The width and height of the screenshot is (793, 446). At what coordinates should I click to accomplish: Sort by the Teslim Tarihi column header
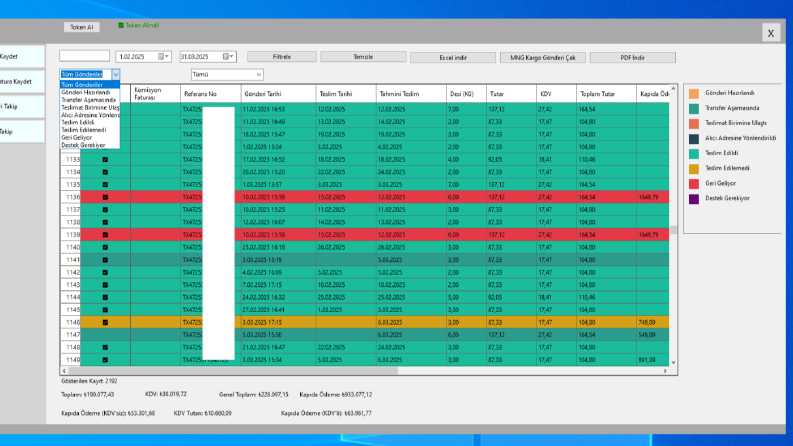(346, 94)
